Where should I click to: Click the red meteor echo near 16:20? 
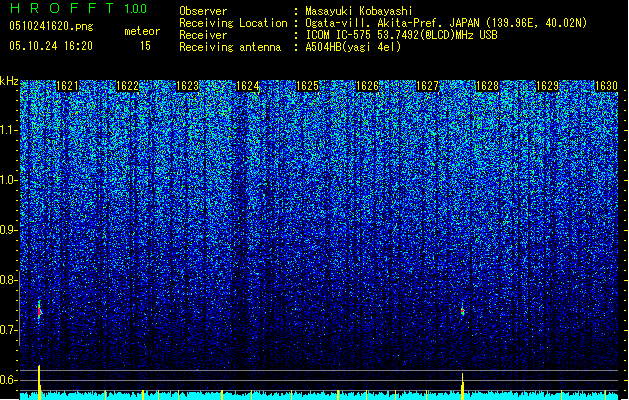tap(40, 311)
